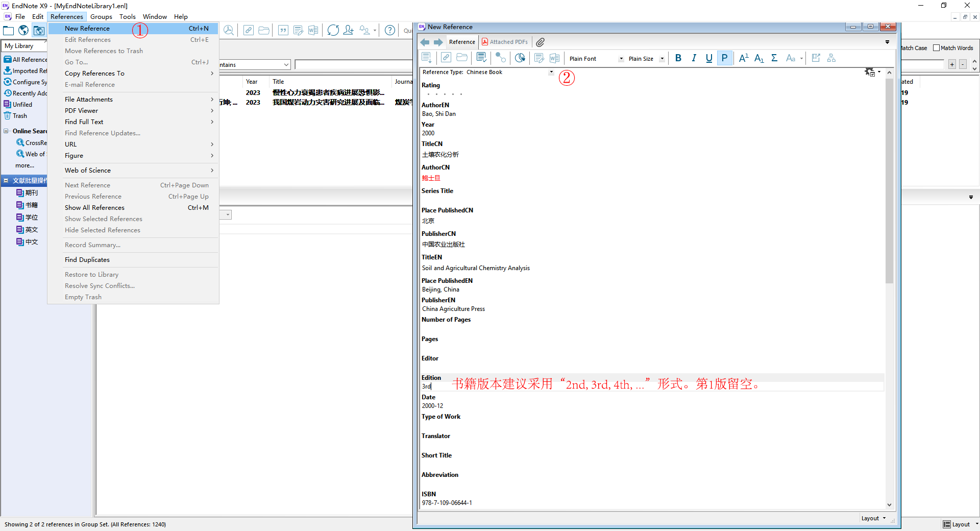980x531 pixels.
Task: Open gear options dropdown in New Reference
Action: click(872, 72)
